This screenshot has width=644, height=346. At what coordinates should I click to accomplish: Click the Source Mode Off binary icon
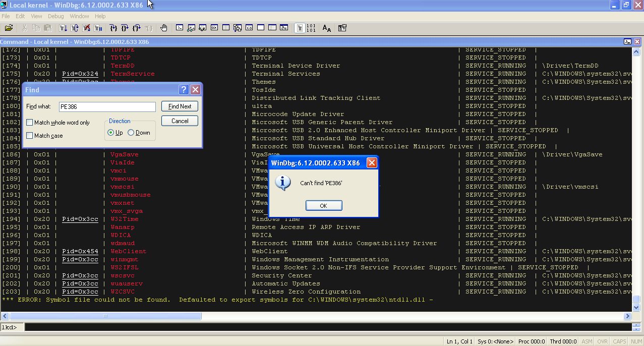tap(311, 28)
